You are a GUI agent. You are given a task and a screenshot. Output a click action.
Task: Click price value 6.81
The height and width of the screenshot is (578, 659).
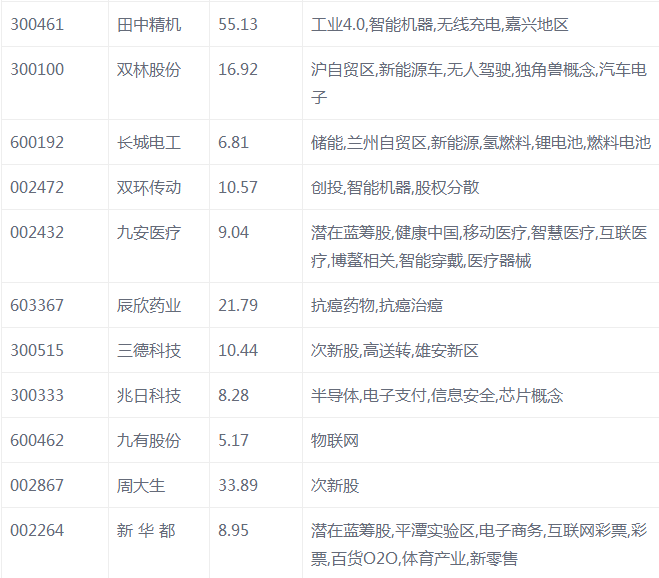coord(233,143)
